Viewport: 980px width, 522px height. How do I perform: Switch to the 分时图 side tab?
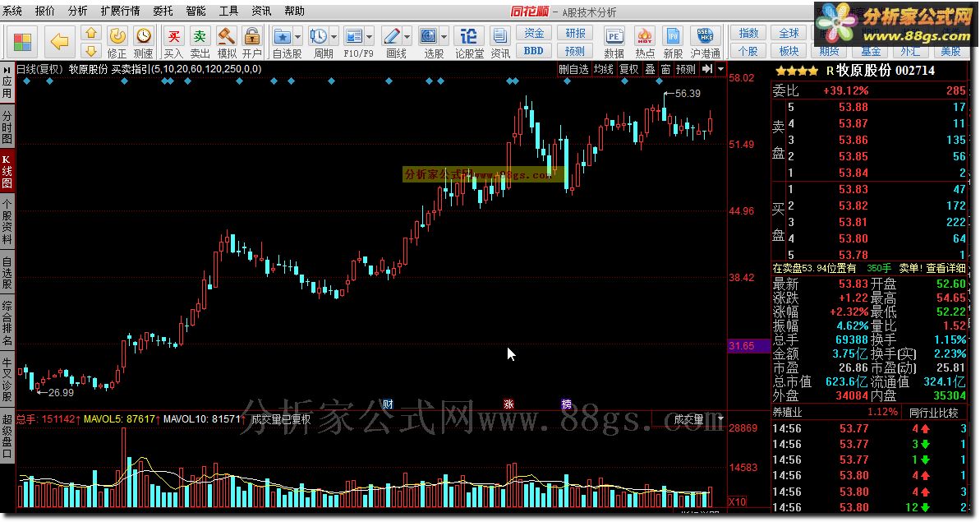pos(7,127)
